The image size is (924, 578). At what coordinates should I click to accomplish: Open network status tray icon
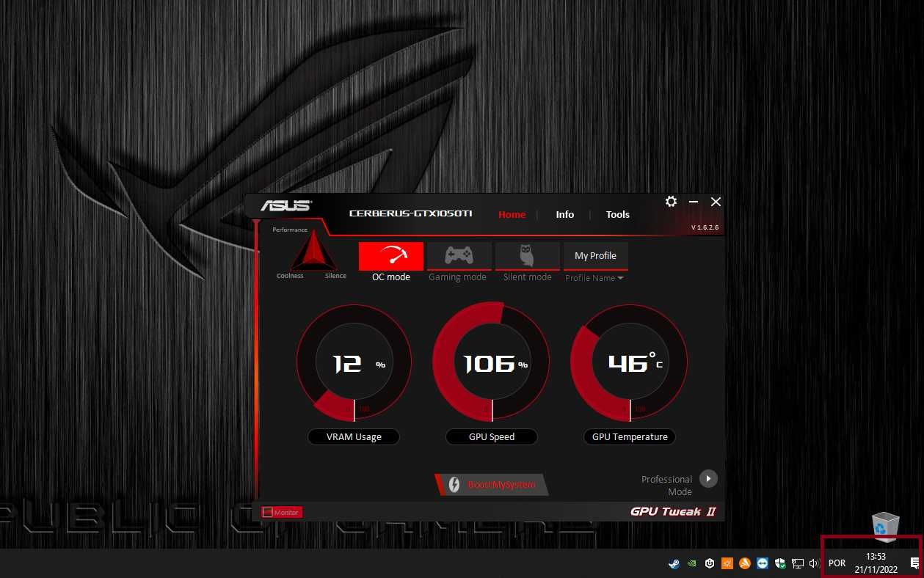(x=798, y=563)
